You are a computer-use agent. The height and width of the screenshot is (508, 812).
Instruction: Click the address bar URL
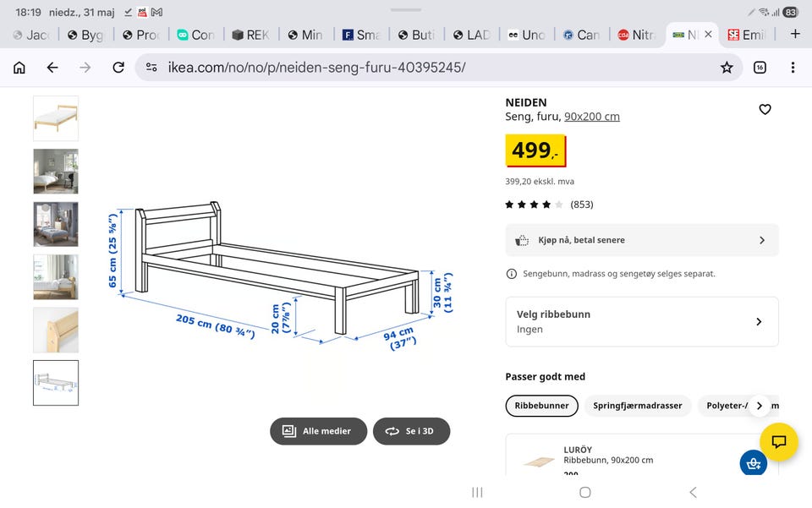316,68
